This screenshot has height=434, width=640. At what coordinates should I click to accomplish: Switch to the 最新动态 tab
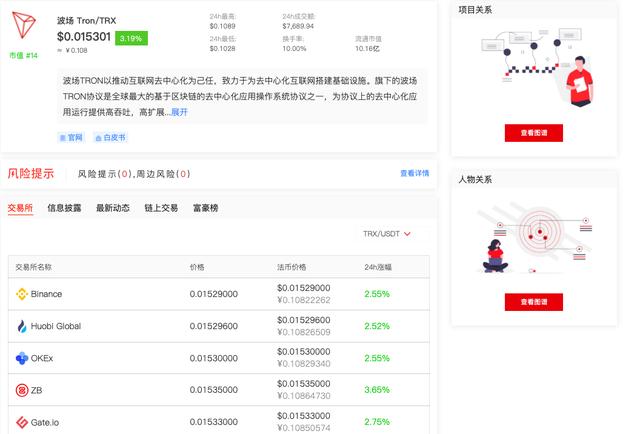[113, 208]
